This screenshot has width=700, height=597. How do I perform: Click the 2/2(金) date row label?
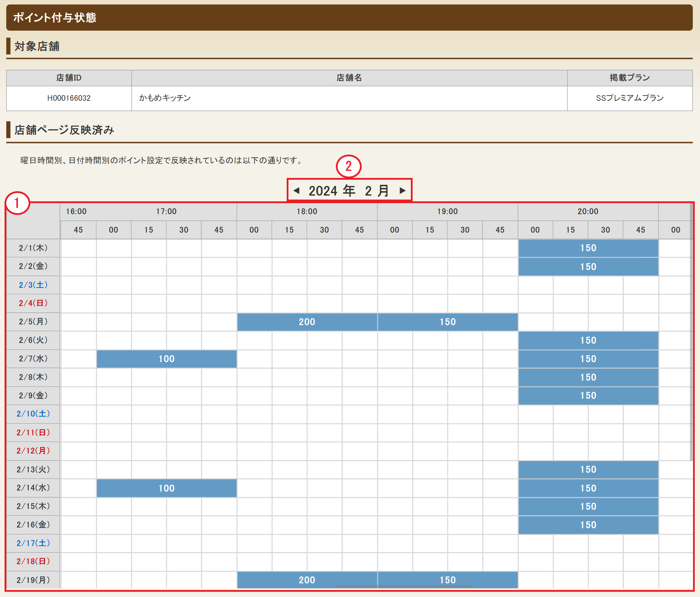pyautogui.click(x=33, y=266)
